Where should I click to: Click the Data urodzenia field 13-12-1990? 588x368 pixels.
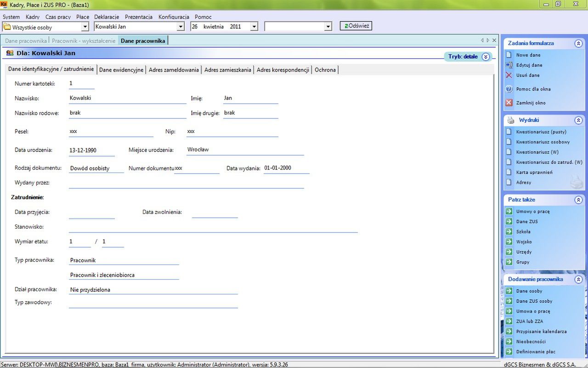pos(91,150)
